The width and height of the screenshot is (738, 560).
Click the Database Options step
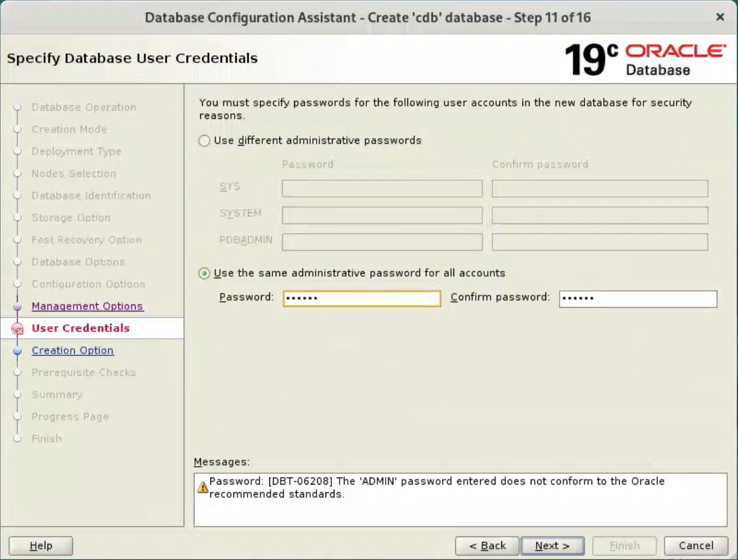pyautogui.click(x=78, y=262)
